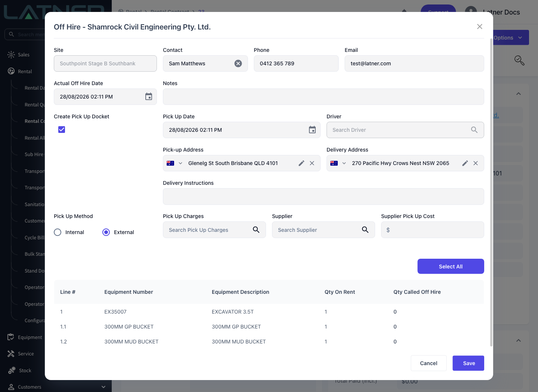Select the External pick up method
The width and height of the screenshot is (538, 392).
pos(106,232)
